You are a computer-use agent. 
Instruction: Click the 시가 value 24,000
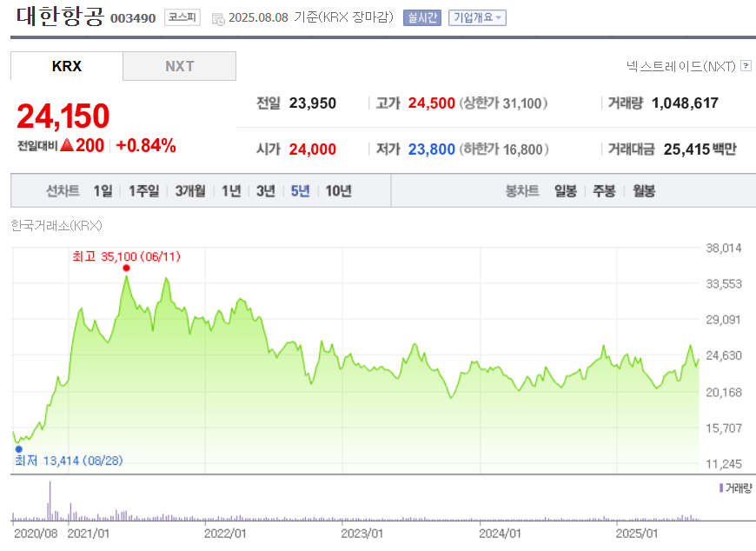[x=313, y=149]
